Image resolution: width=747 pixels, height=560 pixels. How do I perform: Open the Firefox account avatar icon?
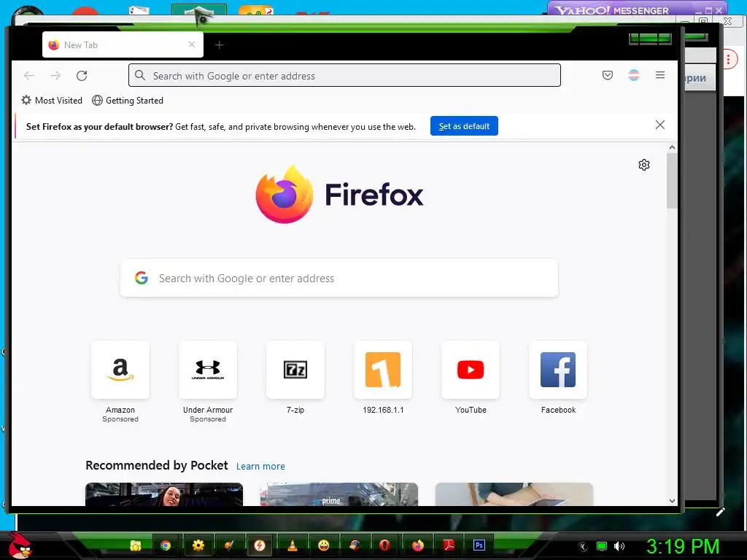(634, 75)
